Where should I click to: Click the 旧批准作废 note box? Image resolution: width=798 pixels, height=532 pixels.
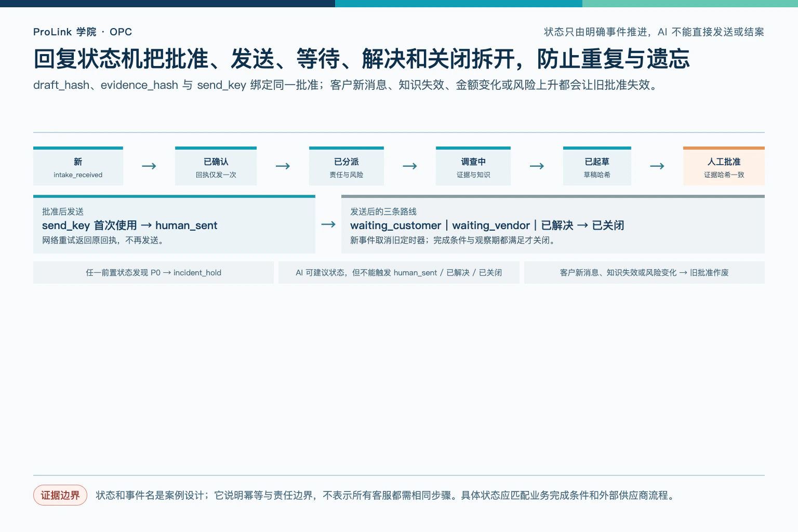pyautogui.click(x=644, y=272)
